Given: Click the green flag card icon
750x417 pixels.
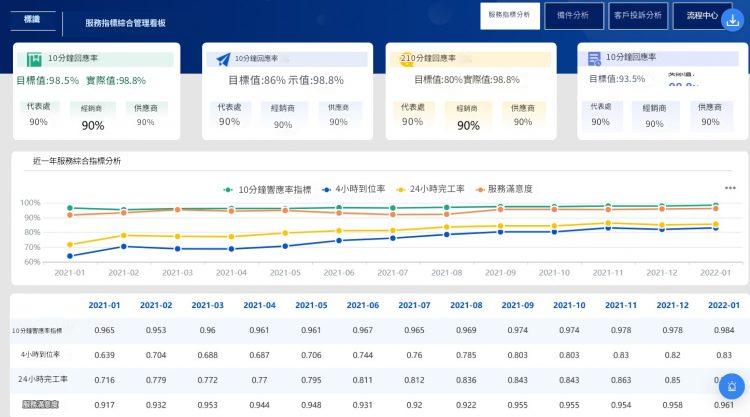Looking at the screenshot, I should (x=35, y=59).
